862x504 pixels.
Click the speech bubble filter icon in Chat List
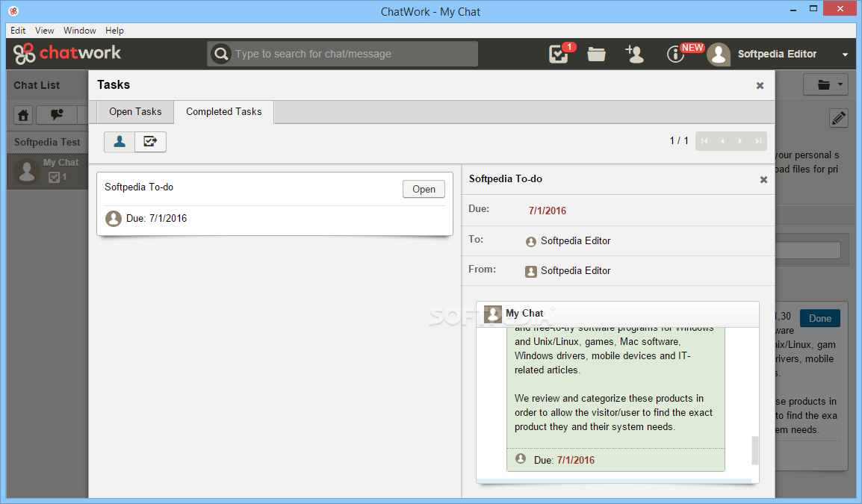click(57, 115)
